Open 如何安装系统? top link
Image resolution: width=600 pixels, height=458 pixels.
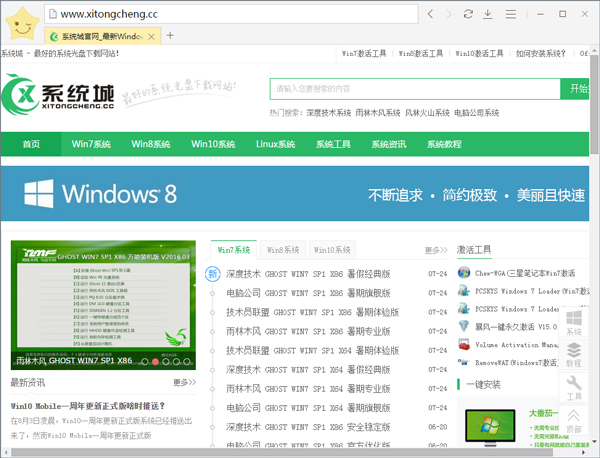pos(540,54)
